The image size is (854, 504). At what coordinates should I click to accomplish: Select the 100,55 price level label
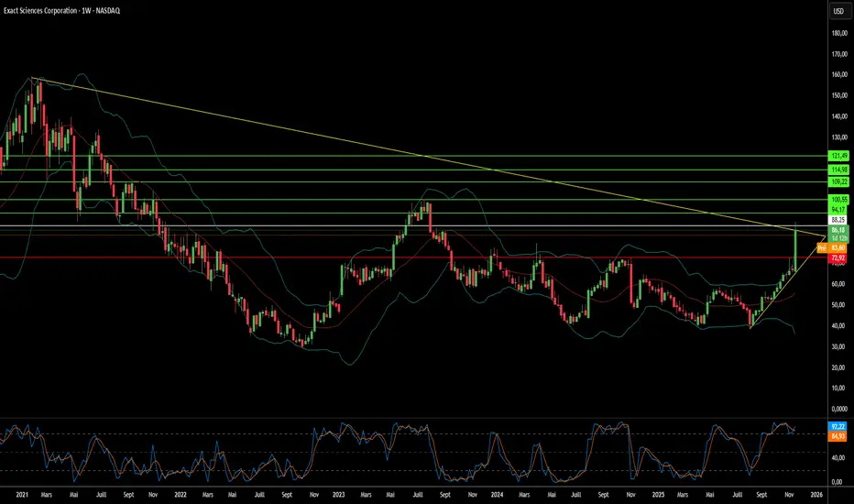838,199
